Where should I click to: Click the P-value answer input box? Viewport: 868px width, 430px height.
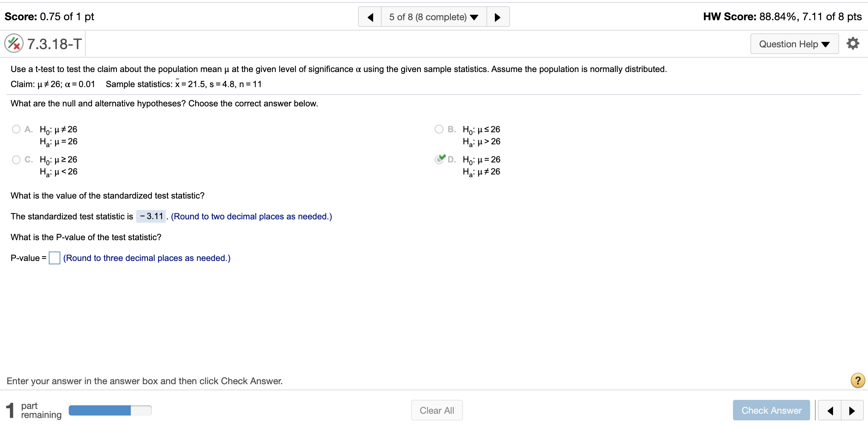point(54,258)
